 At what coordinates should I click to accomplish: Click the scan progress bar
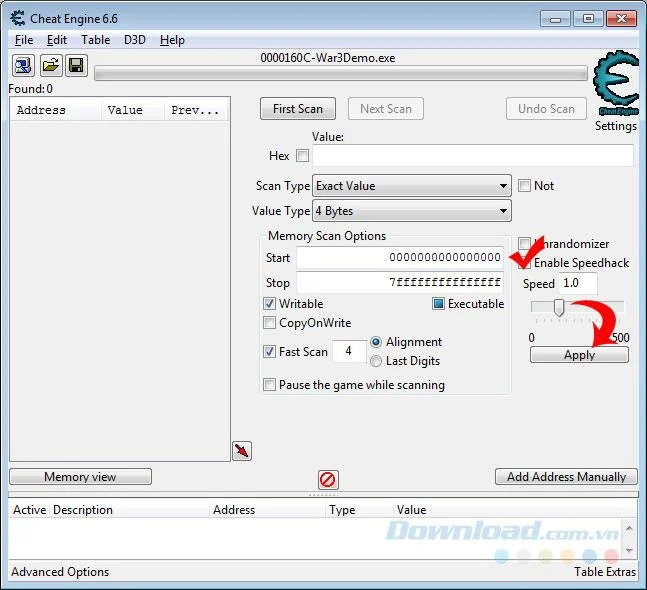pos(341,73)
